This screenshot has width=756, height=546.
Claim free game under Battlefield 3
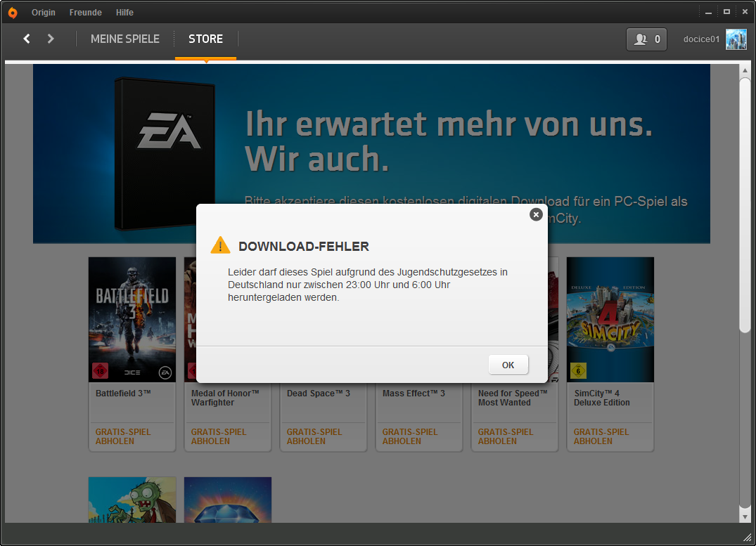click(124, 436)
